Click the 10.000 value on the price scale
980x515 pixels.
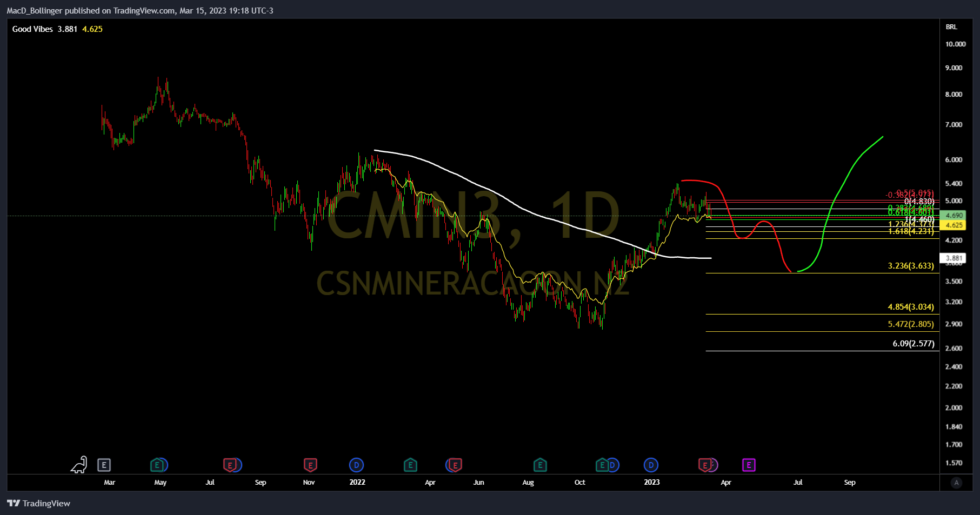955,44
